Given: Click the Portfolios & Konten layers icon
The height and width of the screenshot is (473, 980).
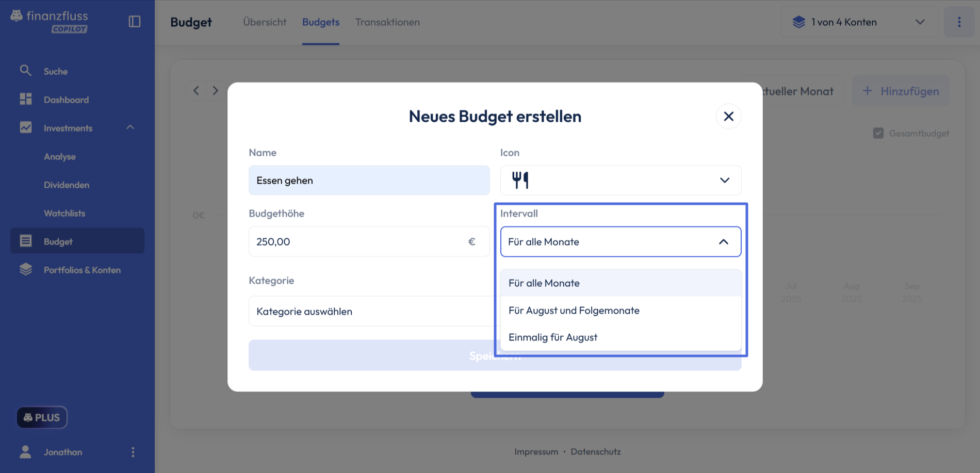Looking at the screenshot, I should click(26, 269).
